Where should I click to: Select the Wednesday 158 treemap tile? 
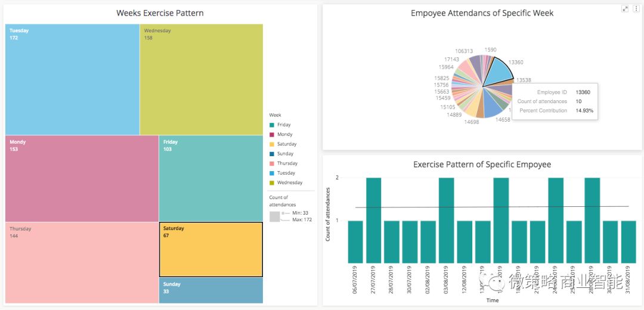(x=201, y=79)
